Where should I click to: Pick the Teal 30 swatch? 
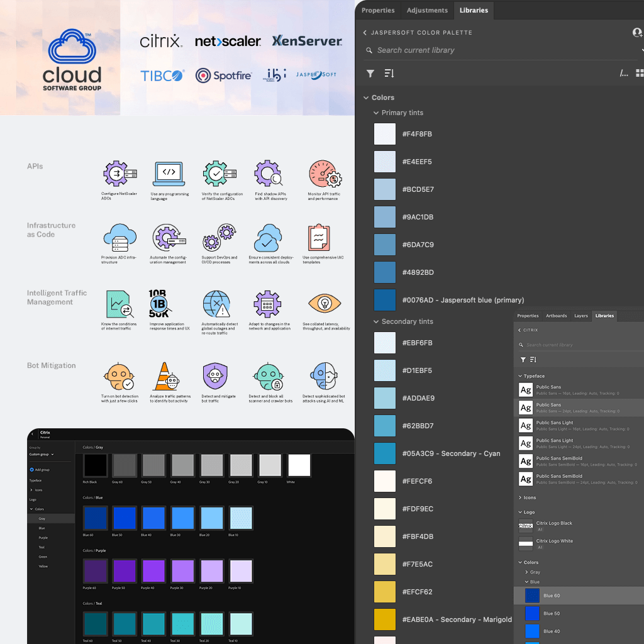(x=183, y=624)
